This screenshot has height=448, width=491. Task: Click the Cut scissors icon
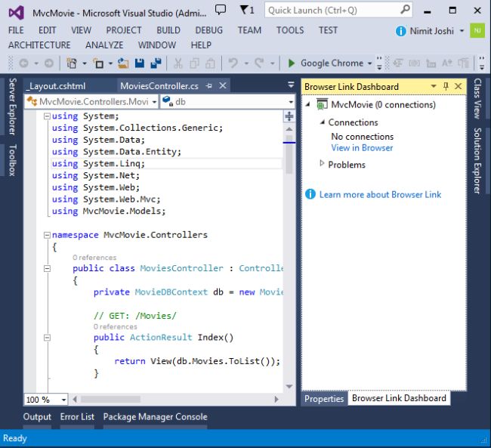(x=178, y=63)
